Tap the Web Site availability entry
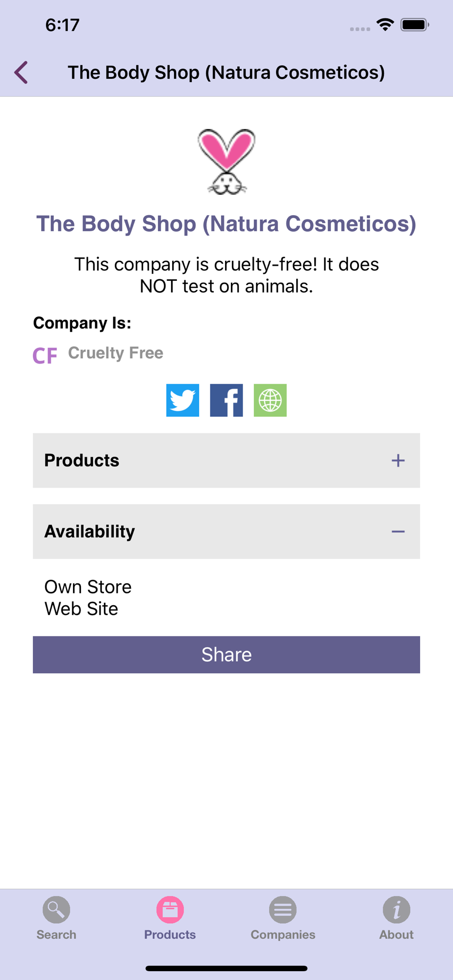 81,609
